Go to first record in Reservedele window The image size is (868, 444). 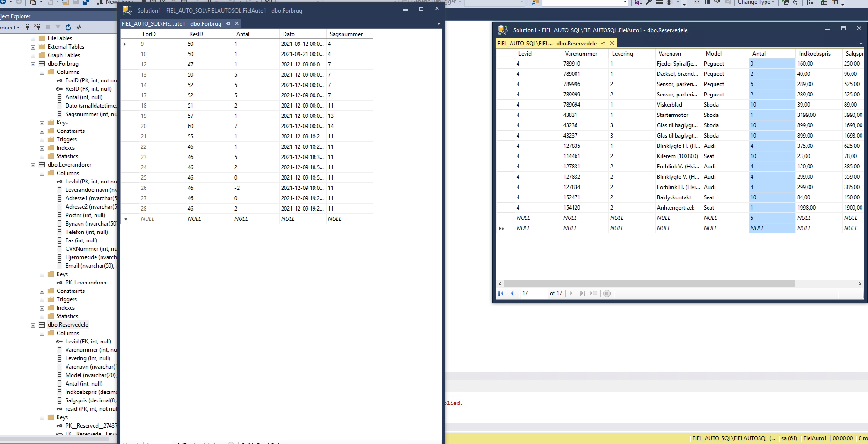(501, 293)
